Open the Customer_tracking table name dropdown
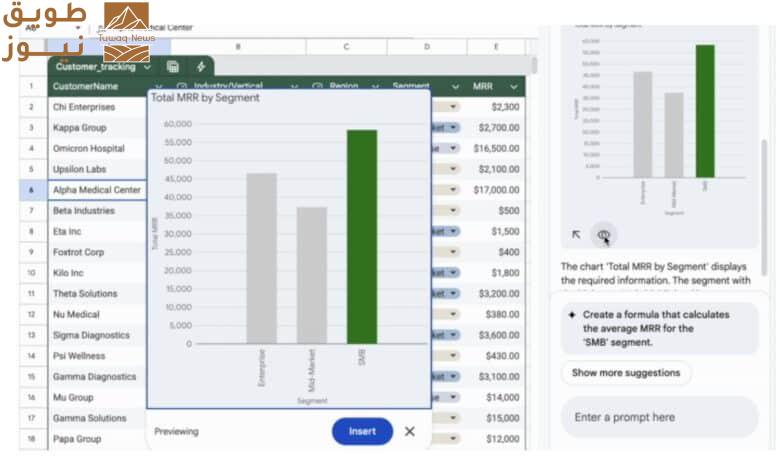780x470 pixels. point(147,67)
